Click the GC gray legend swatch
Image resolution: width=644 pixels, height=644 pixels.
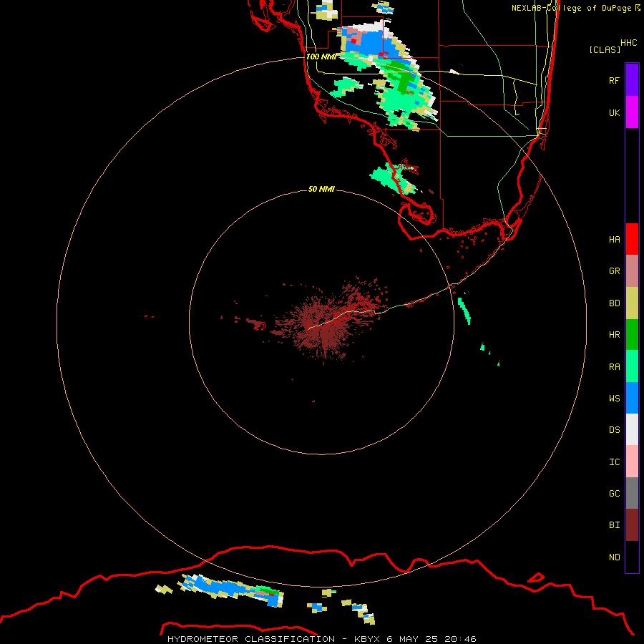point(632,493)
